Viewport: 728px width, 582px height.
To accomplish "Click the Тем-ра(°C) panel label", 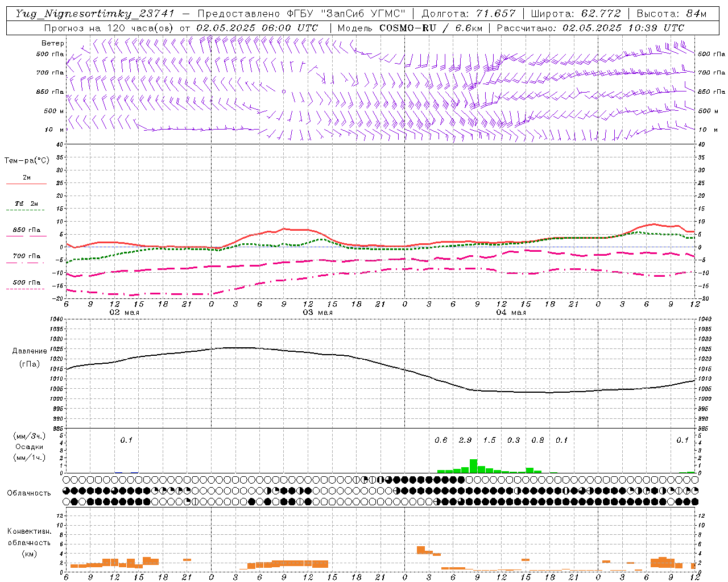I will point(27,161).
